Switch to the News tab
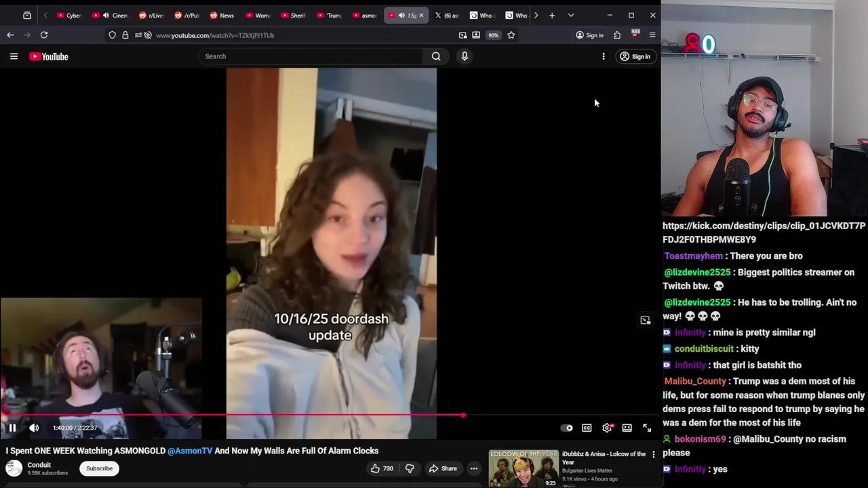 pos(222,15)
